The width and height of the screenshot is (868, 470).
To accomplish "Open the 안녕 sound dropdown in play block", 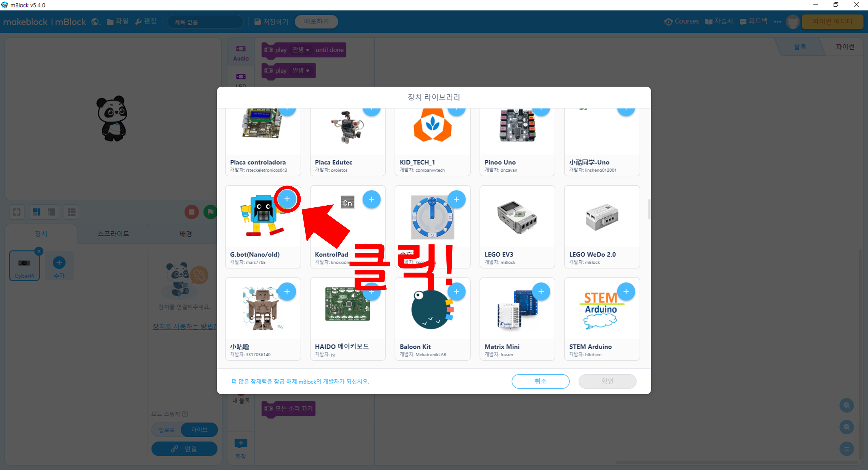I will coord(301,71).
